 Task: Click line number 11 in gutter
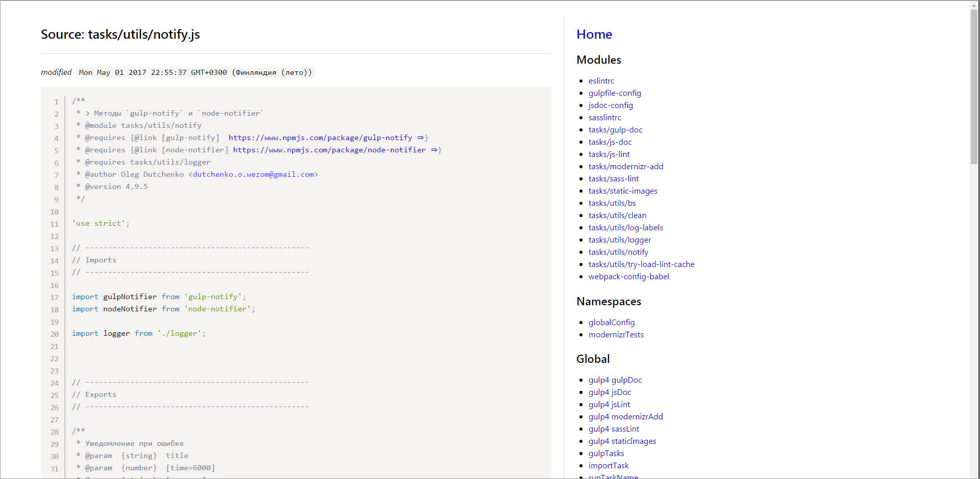click(x=55, y=224)
